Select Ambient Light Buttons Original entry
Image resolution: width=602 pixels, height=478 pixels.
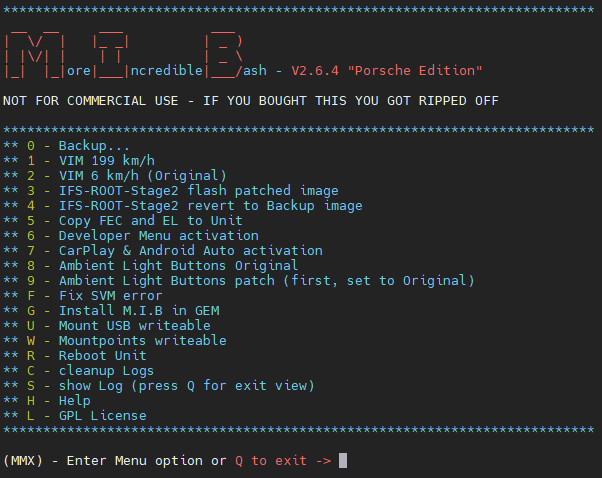click(178, 266)
